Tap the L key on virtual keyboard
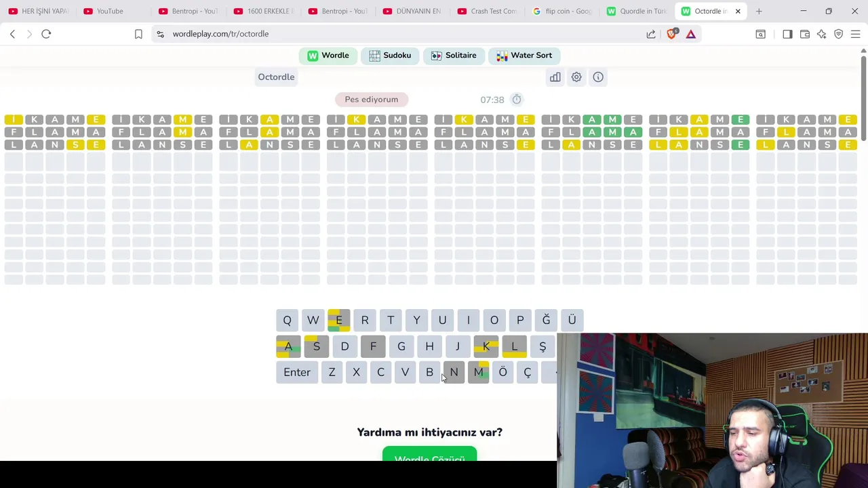 (x=514, y=346)
